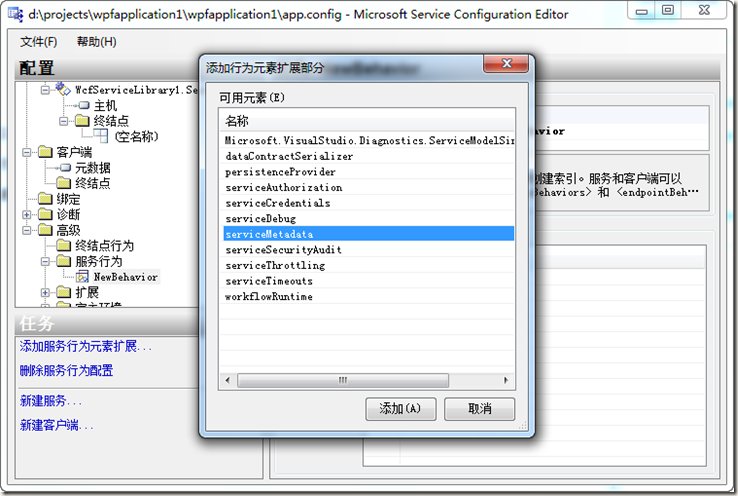Expand the 诊断 tree node

(27, 215)
